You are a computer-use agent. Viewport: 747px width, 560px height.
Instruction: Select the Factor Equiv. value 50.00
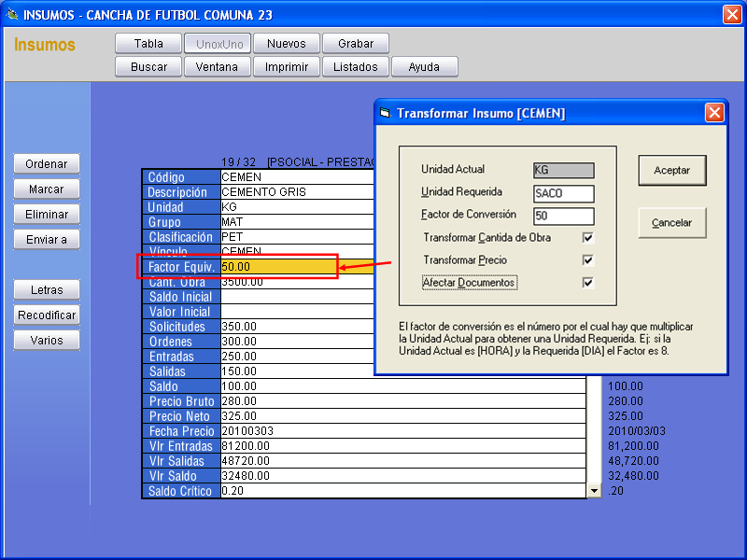coord(236,267)
